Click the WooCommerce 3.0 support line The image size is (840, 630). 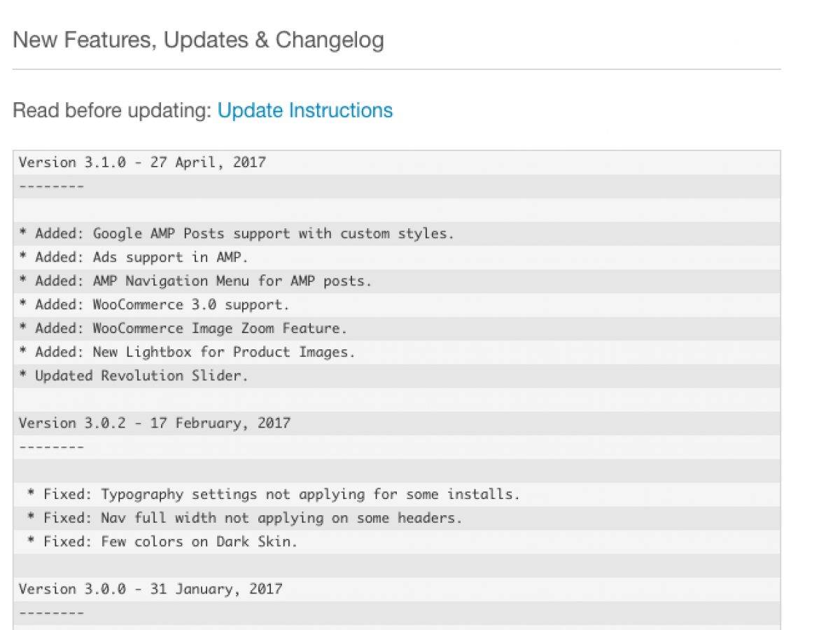pyautogui.click(x=162, y=305)
